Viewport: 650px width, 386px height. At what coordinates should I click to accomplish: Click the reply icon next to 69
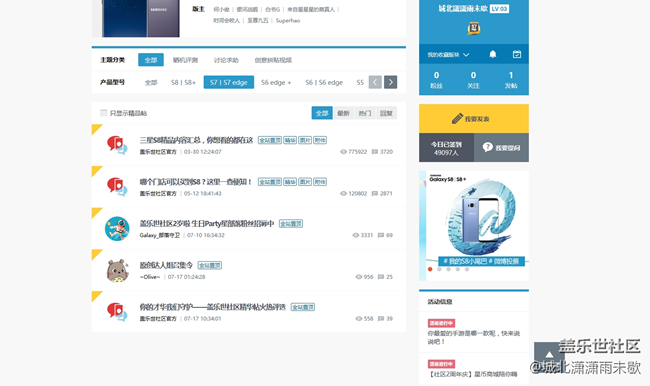[381, 235]
